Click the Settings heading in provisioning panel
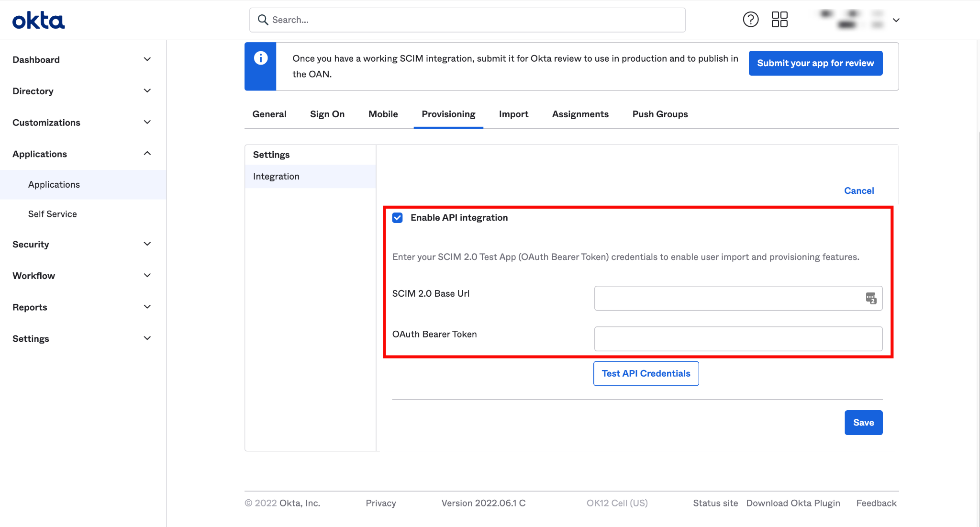The height and width of the screenshot is (527, 980). pyautogui.click(x=271, y=155)
